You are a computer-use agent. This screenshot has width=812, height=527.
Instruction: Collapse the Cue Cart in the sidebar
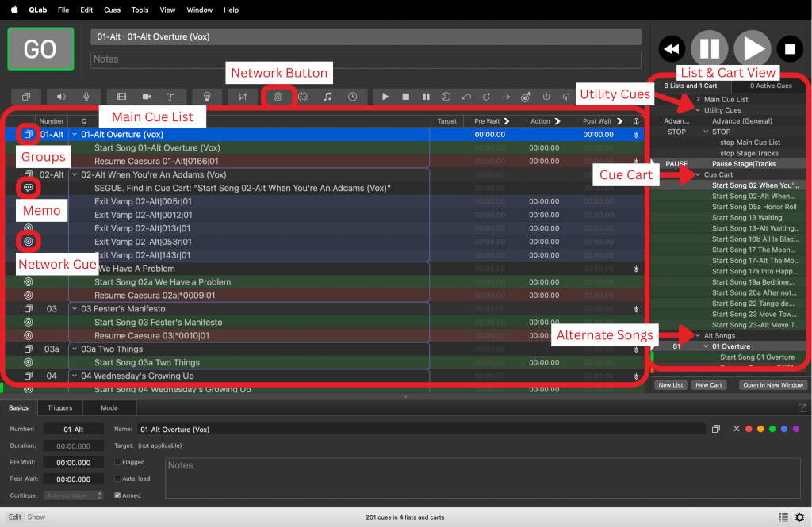click(x=698, y=174)
